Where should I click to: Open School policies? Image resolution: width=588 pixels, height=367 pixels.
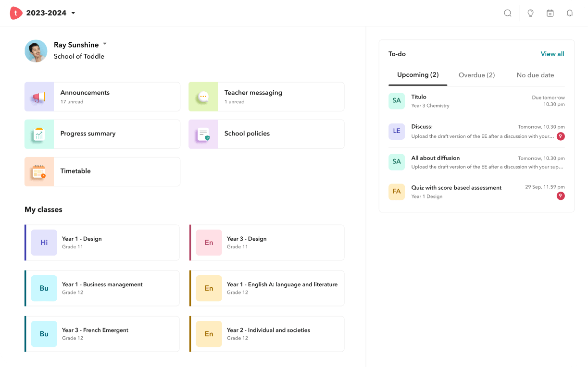click(x=266, y=134)
